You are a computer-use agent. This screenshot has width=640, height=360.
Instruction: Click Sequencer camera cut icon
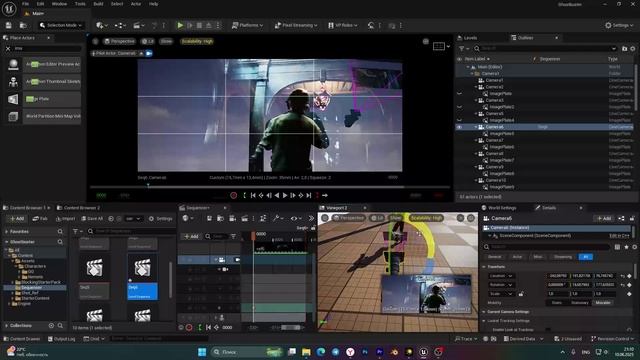tap(232, 219)
